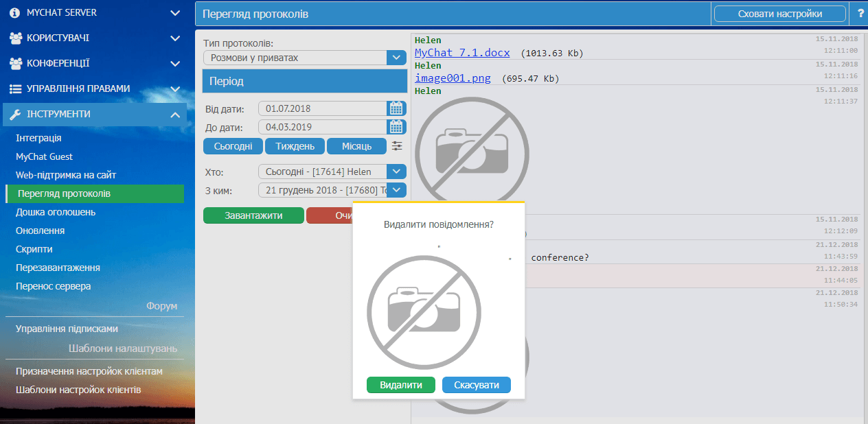Click the Управління правами list icon
This screenshot has height=424, width=868.
pos(15,89)
